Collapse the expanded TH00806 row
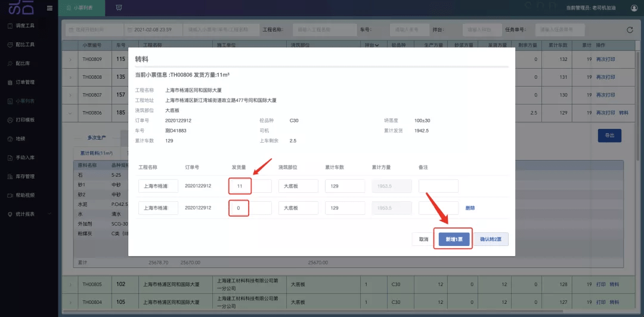The height and width of the screenshot is (317, 644). click(x=70, y=113)
